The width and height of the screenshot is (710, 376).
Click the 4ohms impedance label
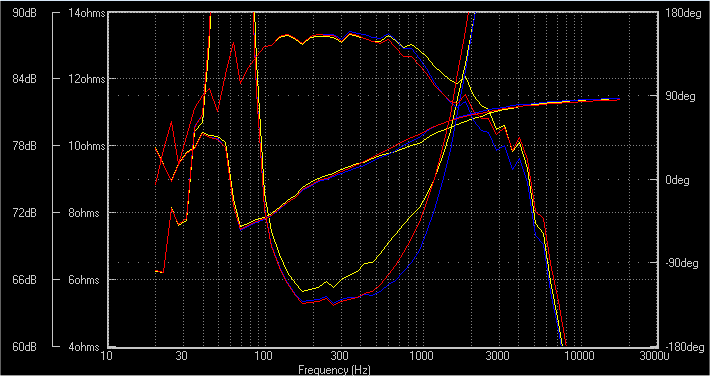point(84,347)
